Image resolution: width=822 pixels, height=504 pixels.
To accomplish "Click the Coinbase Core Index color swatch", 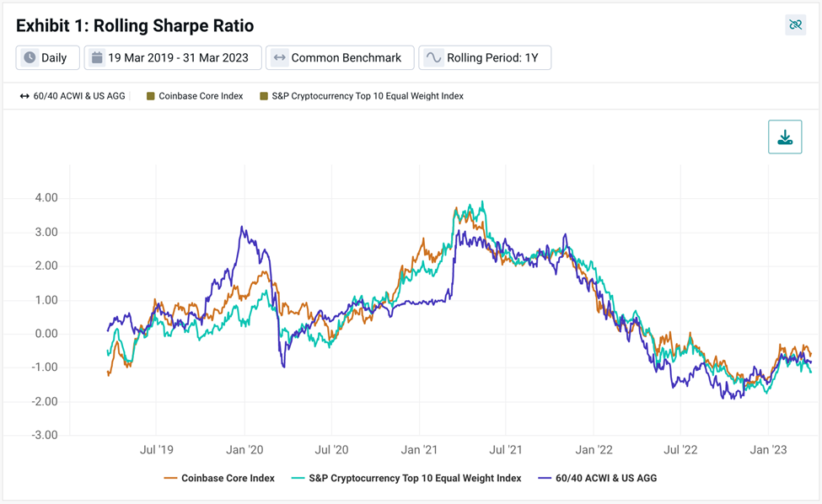I will [x=150, y=96].
